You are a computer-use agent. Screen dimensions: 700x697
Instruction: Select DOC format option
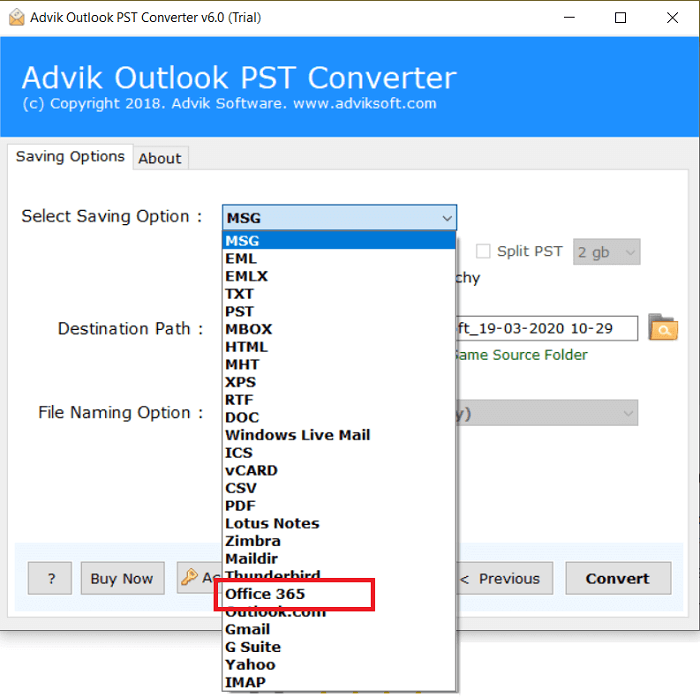click(x=339, y=417)
